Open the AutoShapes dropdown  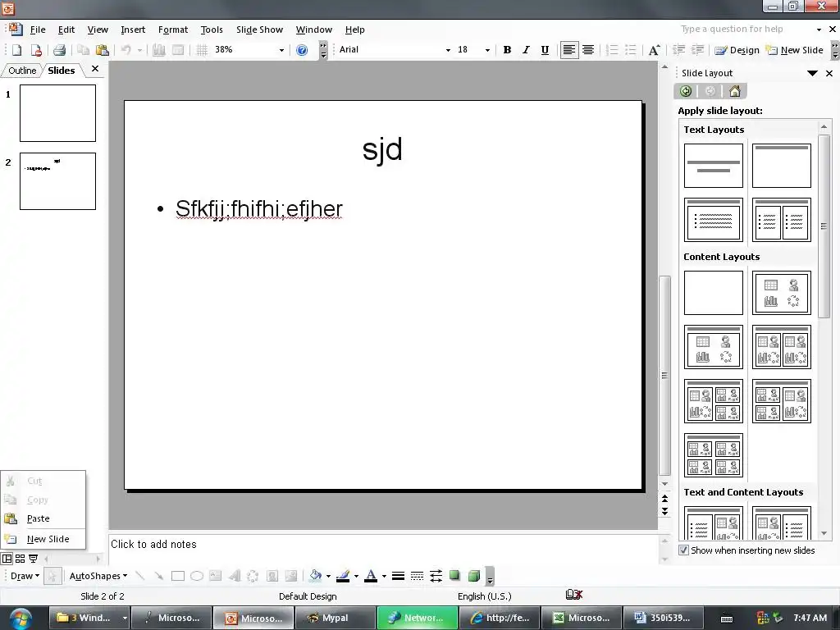(98, 576)
